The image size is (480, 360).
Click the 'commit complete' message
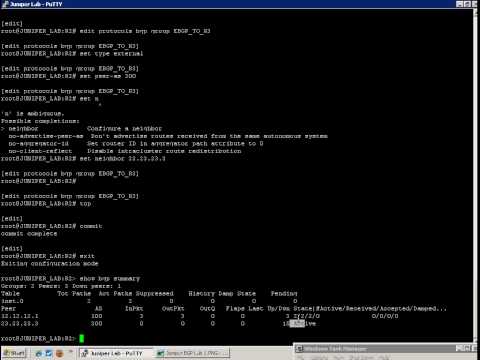coord(29,234)
